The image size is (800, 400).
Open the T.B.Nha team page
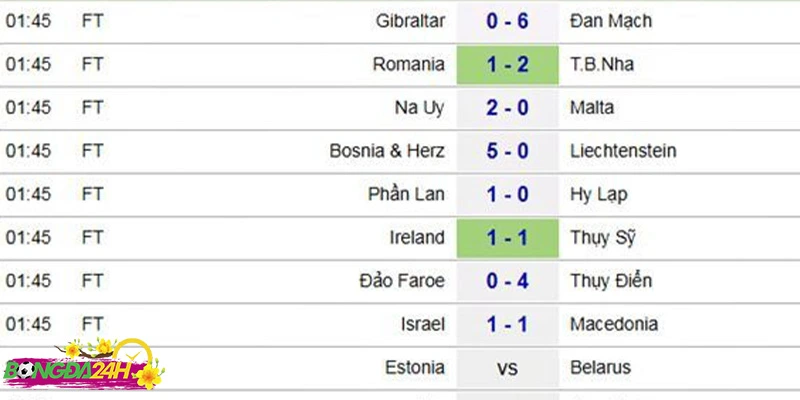click(x=602, y=64)
